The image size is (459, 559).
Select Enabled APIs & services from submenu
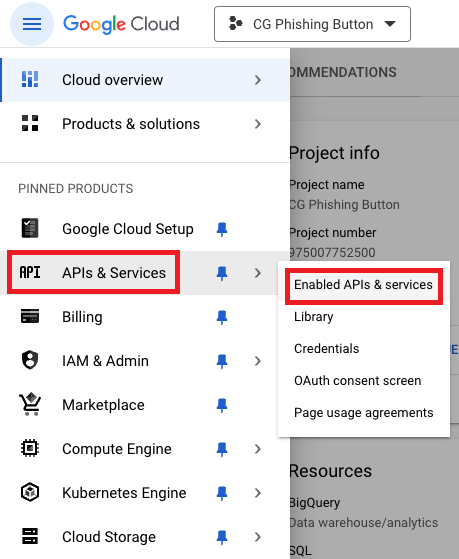pos(363,284)
